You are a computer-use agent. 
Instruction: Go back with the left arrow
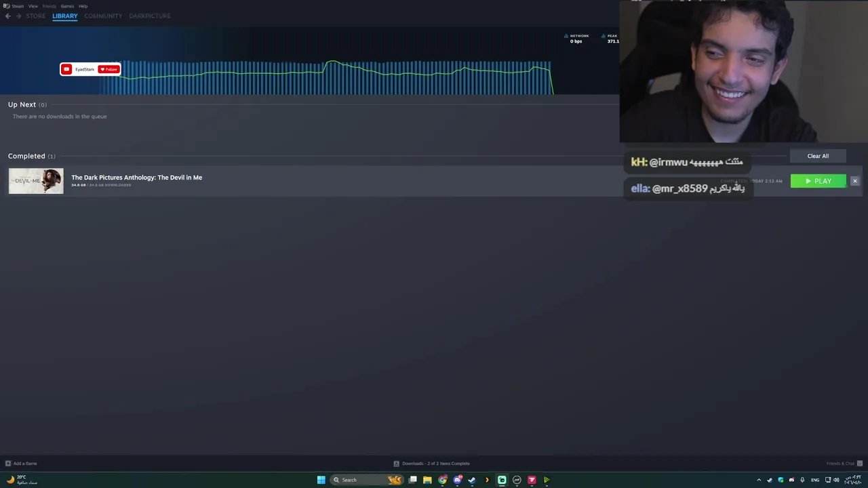coord(8,16)
